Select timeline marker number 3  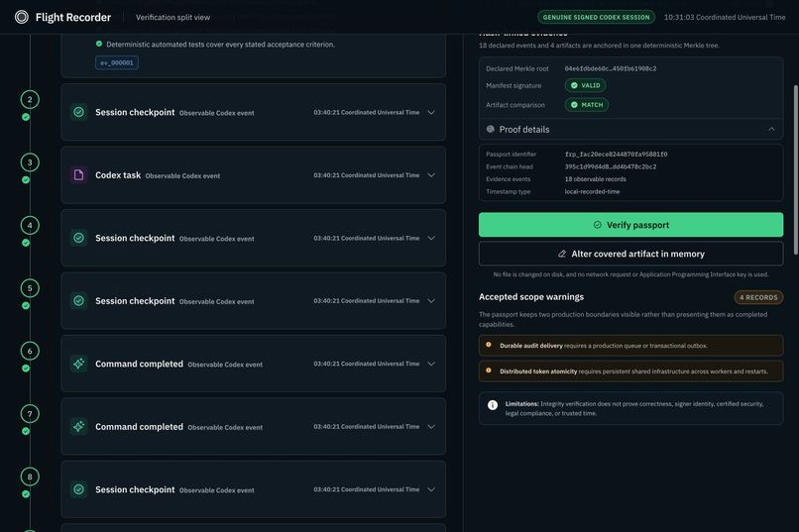point(30,162)
